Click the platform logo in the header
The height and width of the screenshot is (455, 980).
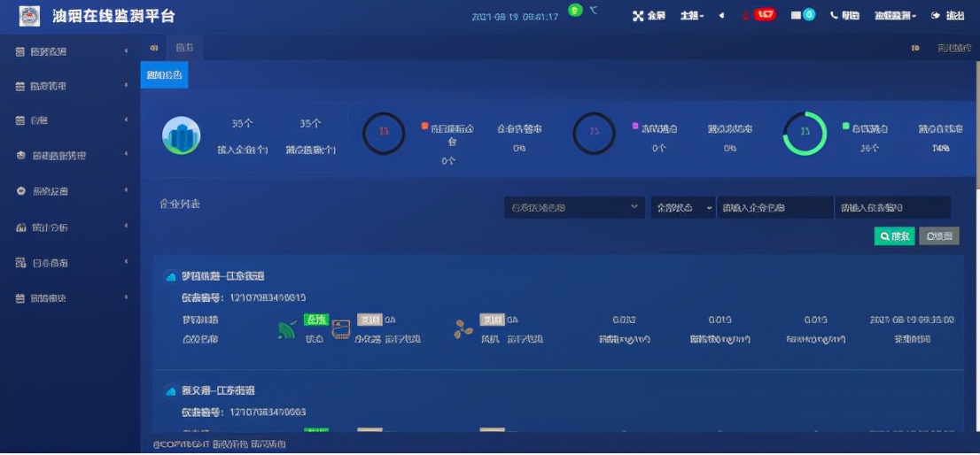pos(29,16)
